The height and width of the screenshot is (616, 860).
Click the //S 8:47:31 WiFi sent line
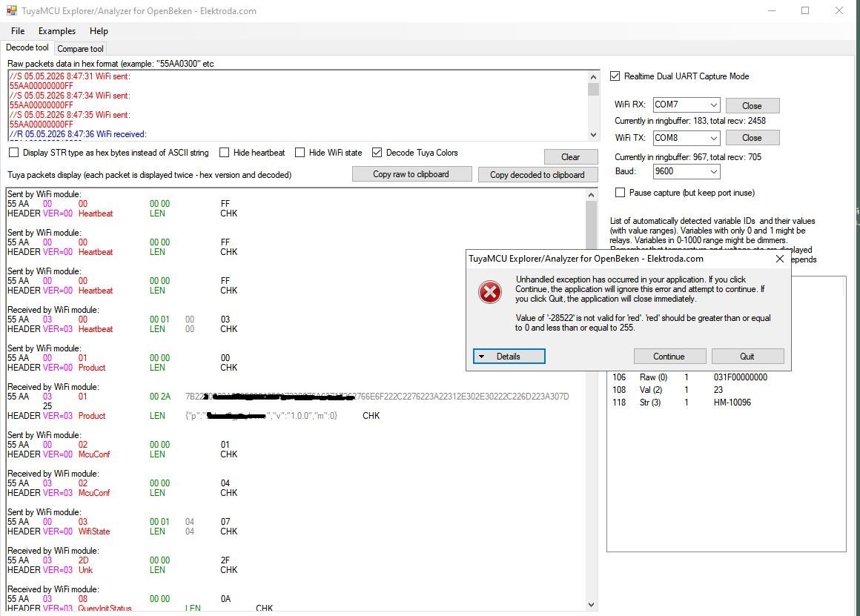click(70, 76)
